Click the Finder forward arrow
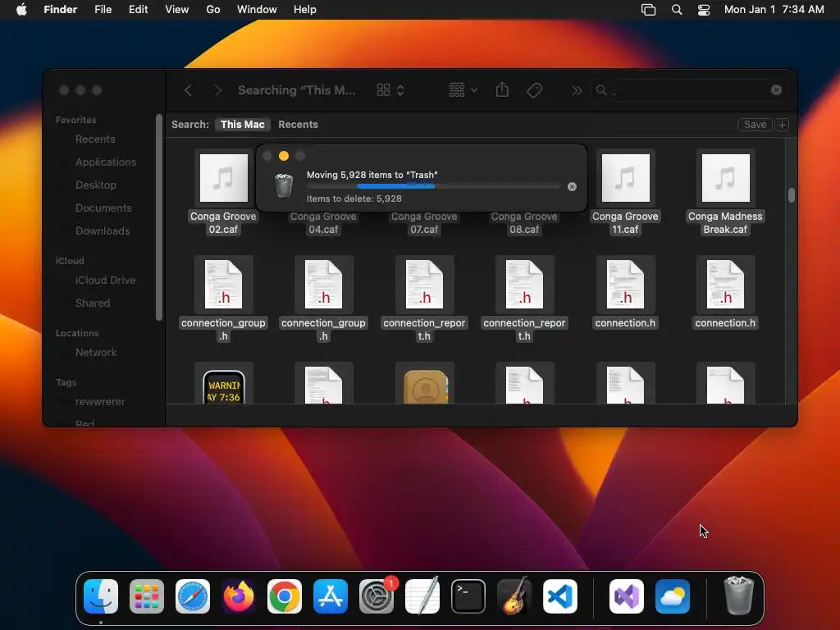This screenshot has width=840, height=630. [x=217, y=90]
